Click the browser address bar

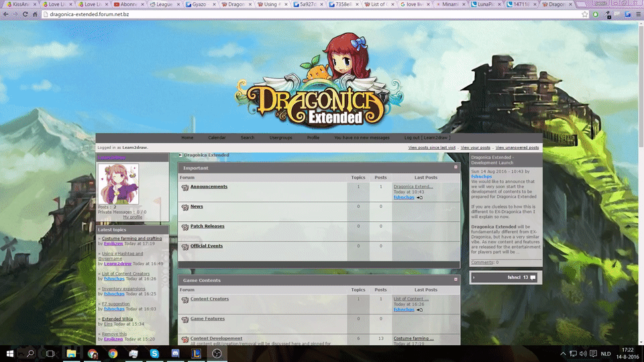point(312,14)
